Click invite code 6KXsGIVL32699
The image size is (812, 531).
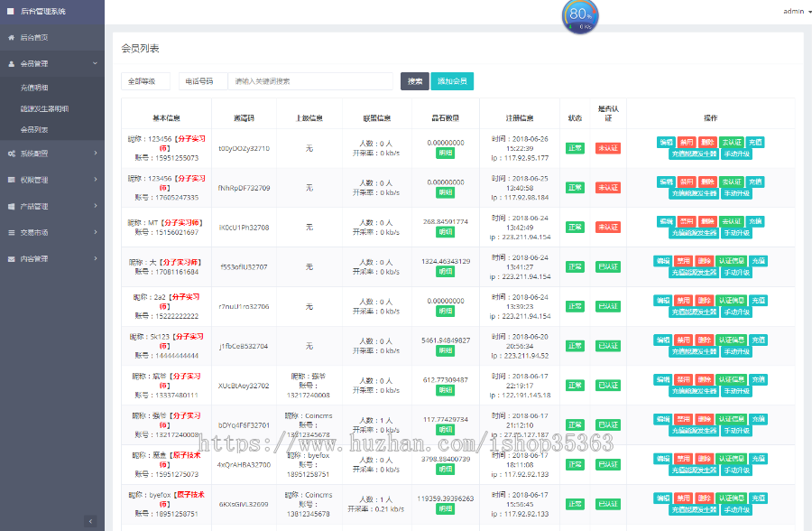click(x=244, y=504)
